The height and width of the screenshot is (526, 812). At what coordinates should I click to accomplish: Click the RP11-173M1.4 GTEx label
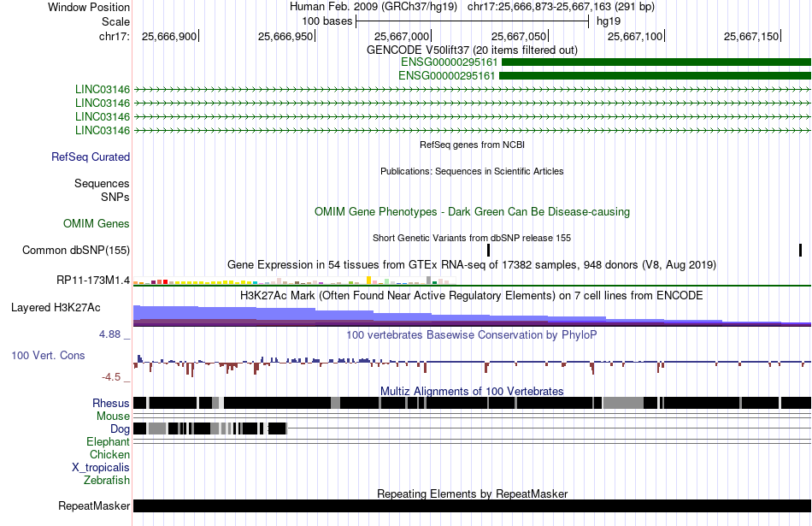tap(93, 281)
